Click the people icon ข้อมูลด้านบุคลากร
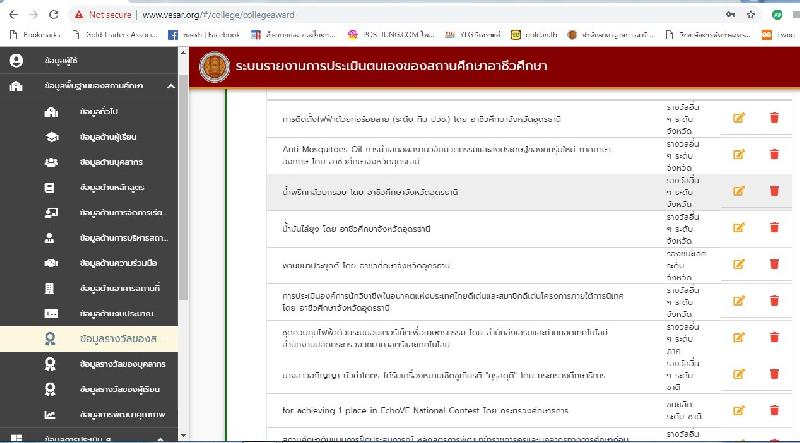 click(x=51, y=162)
